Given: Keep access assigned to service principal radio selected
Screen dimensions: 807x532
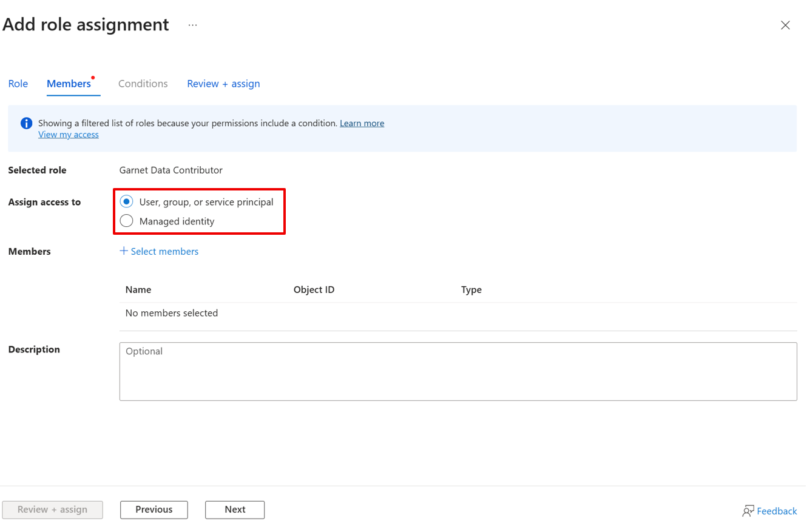Looking at the screenshot, I should click(x=126, y=201).
